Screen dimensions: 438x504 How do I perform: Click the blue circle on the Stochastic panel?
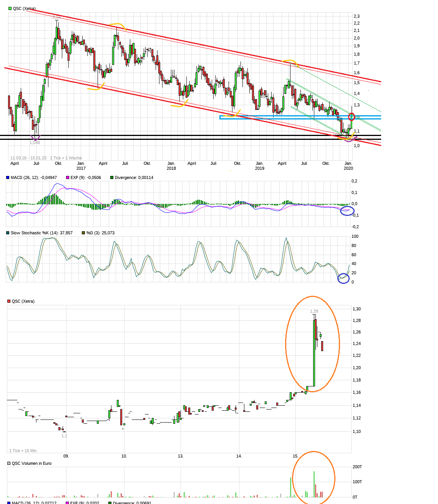[343, 279]
